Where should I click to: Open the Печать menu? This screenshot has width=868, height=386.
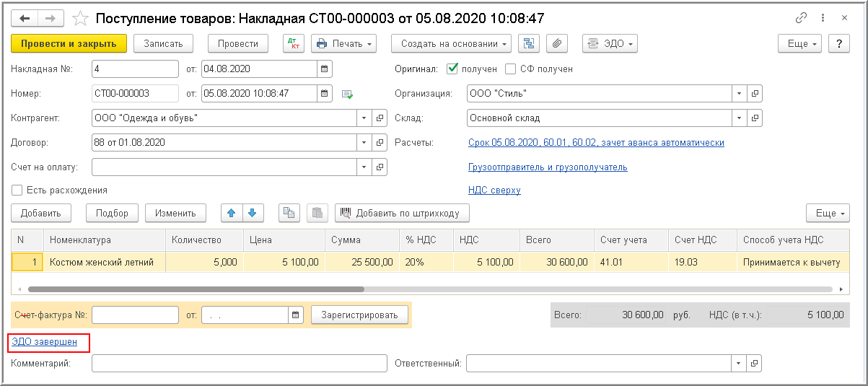pyautogui.click(x=343, y=43)
